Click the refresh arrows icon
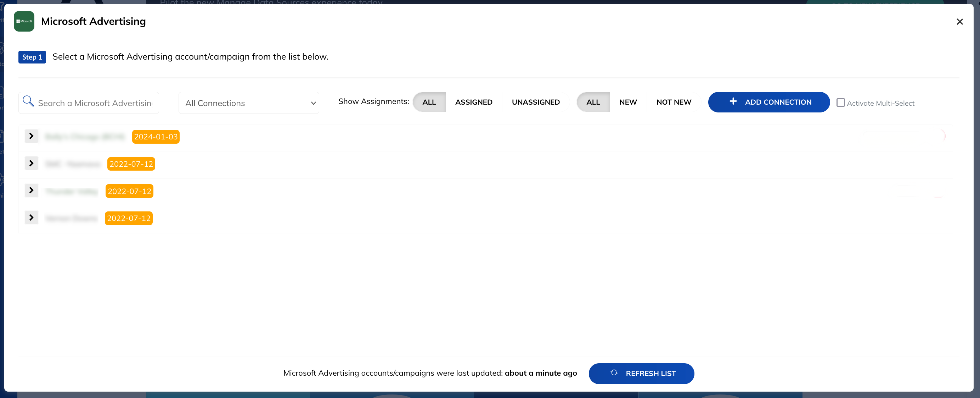Image resolution: width=980 pixels, height=398 pixels. pyautogui.click(x=614, y=372)
